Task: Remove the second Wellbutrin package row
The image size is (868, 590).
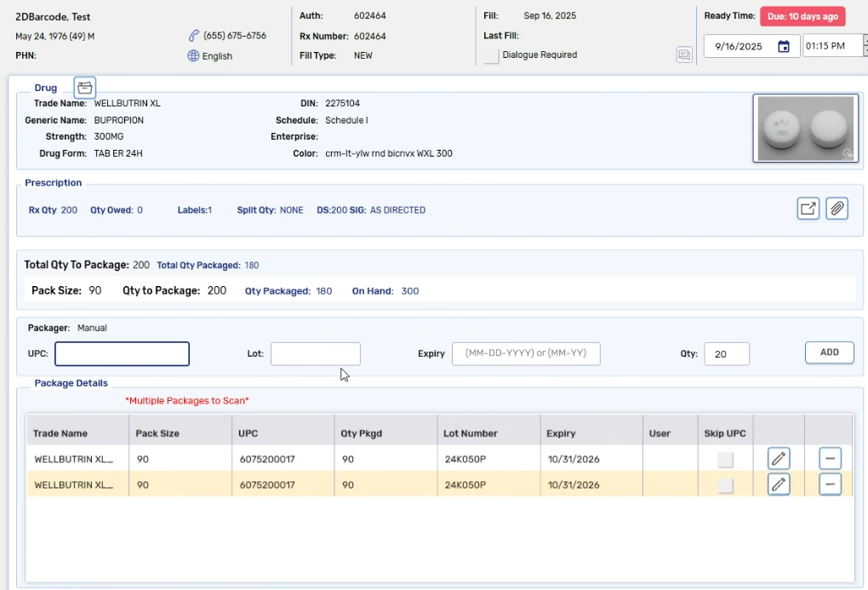Action: 830,484
